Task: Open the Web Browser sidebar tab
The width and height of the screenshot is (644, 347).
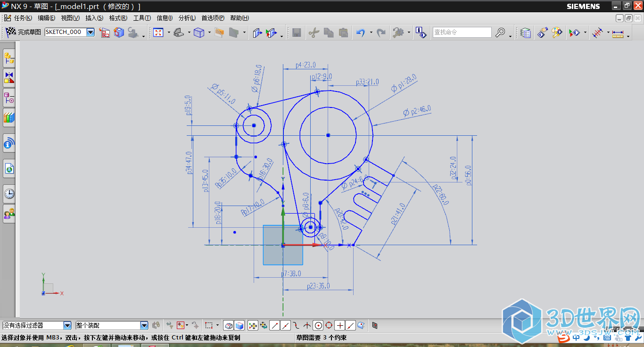Action: (x=9, y=168)
